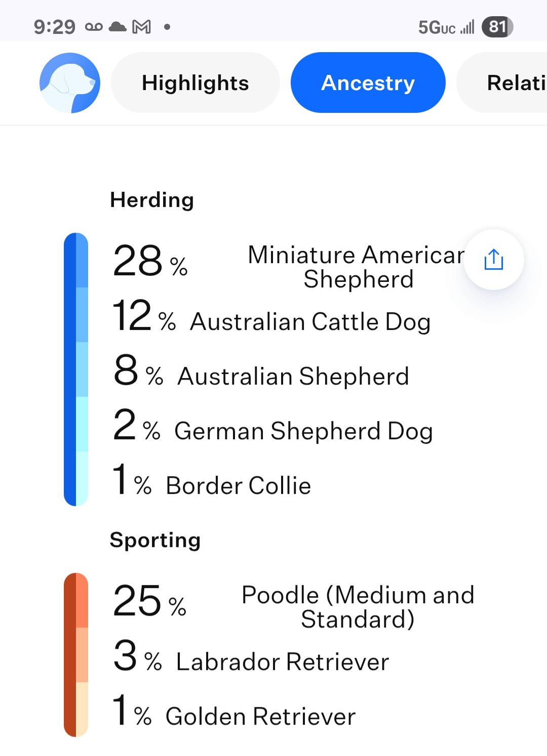Select the Ancestry tab

click(368, 82)
